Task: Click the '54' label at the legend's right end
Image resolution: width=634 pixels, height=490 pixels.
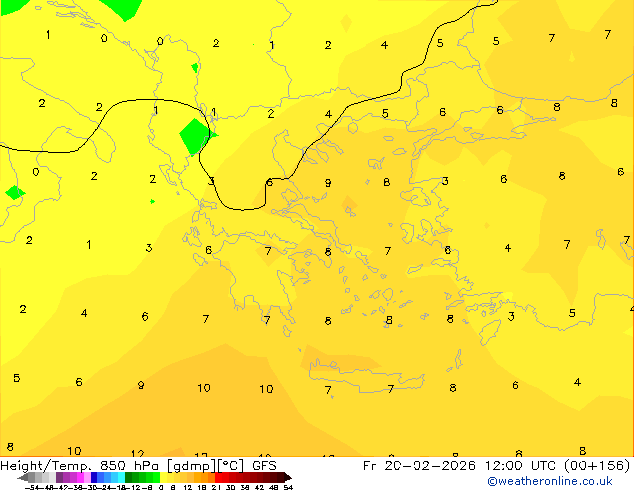Action: 288,487
